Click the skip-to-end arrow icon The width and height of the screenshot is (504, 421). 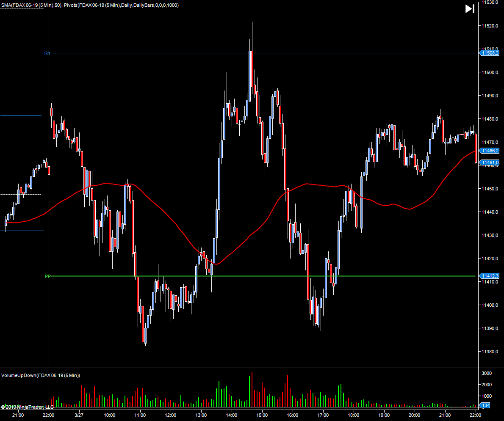470,9
